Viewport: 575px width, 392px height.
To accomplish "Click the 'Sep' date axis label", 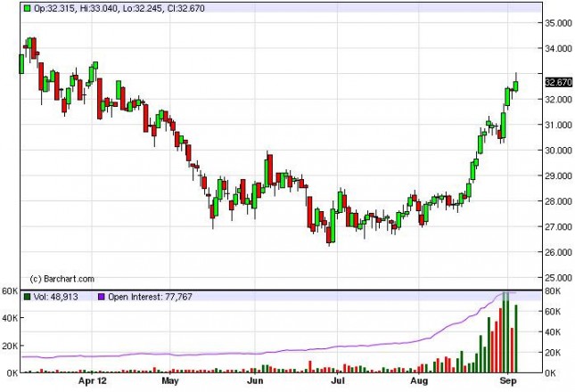I will click(x=508, y=381).
